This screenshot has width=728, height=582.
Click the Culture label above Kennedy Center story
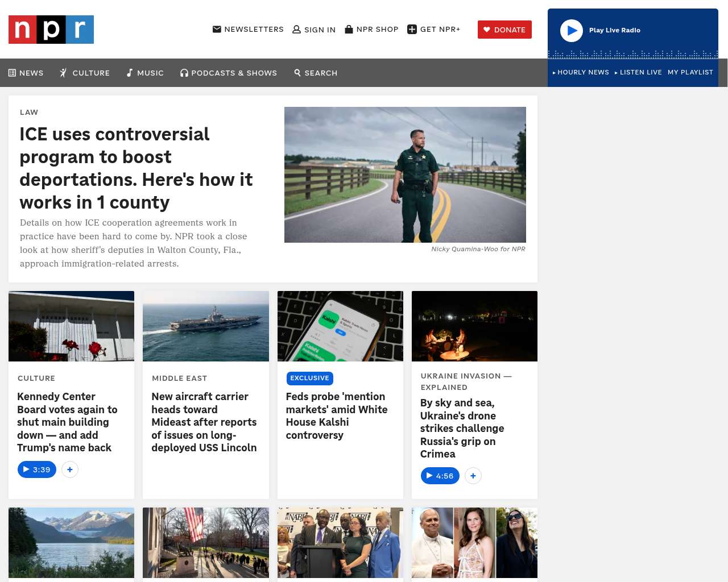36,379
